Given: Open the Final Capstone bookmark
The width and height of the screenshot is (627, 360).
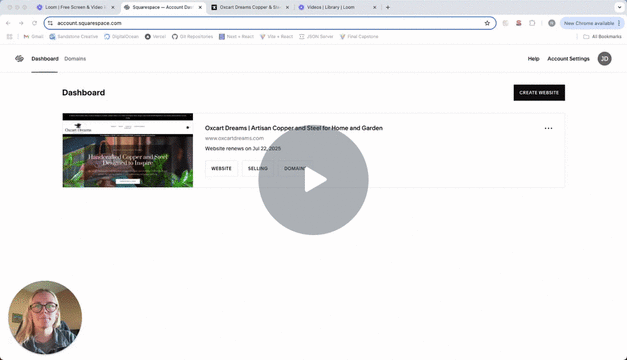Looking at the screenshot, I should [x=359, y=36].
